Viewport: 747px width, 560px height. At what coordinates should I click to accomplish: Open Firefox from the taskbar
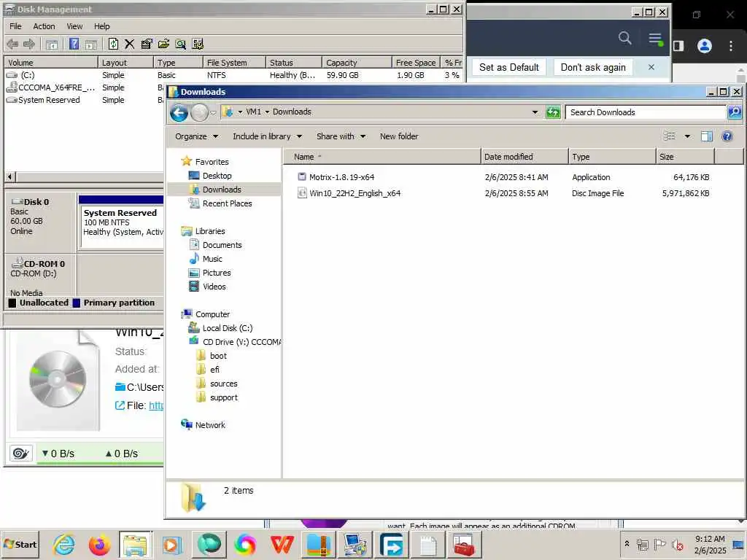click(99, 545)
